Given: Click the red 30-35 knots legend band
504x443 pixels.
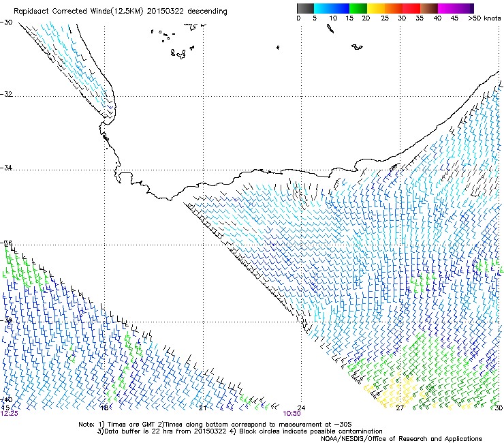Looking at the screenshot, I should click(x=411, y=8).
